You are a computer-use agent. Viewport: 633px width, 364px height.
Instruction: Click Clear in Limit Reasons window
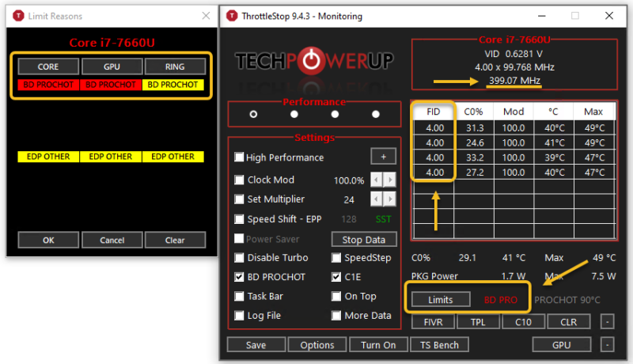click(x=175, y=240)
